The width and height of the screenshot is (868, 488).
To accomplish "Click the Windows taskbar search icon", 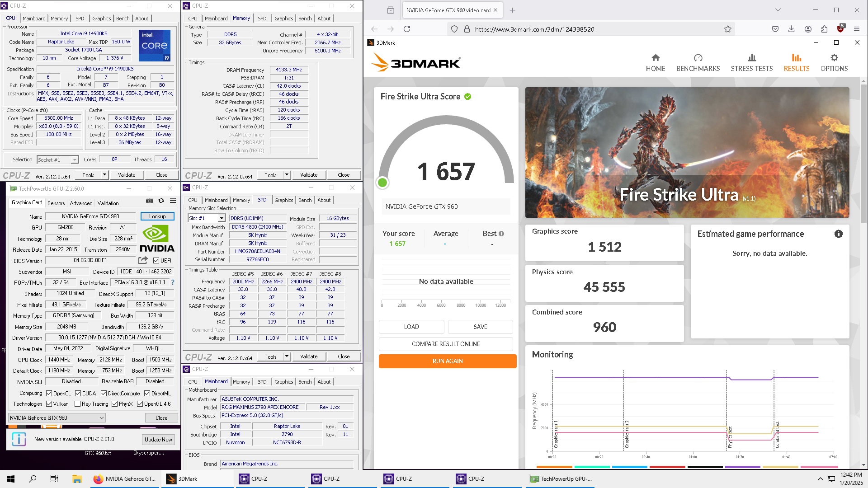I will pos(33,479).
